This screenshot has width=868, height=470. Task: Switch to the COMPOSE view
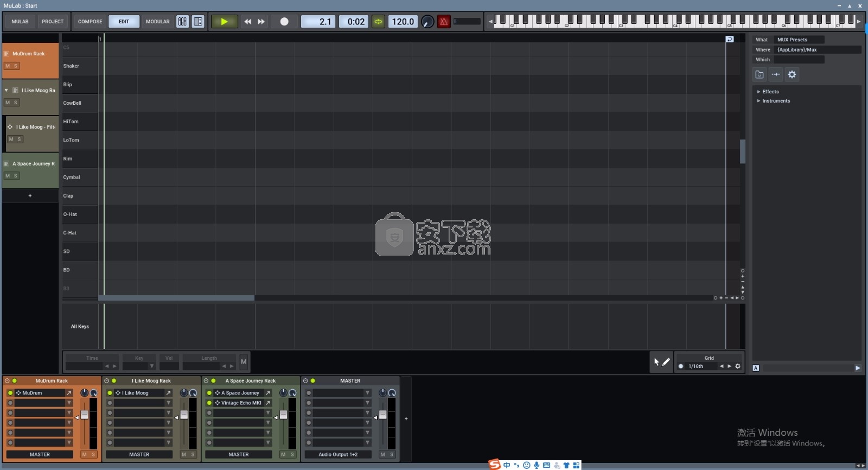[x=90, y=22]
